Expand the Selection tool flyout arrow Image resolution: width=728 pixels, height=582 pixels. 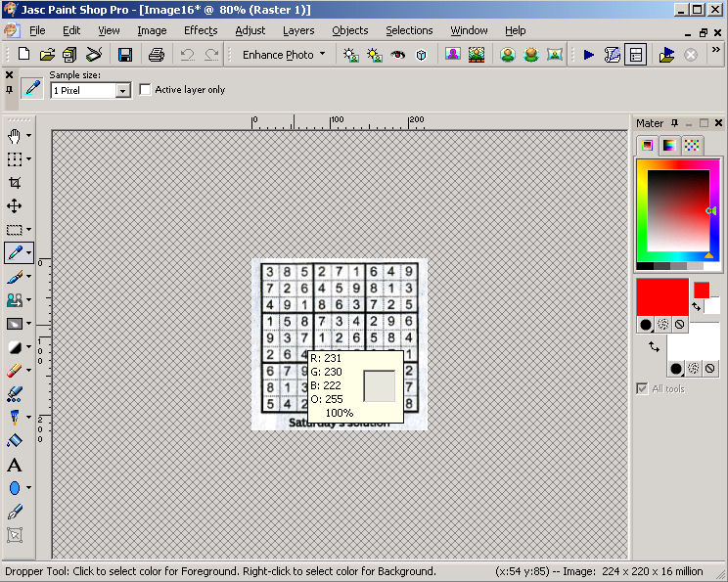[x=28, y=159]
